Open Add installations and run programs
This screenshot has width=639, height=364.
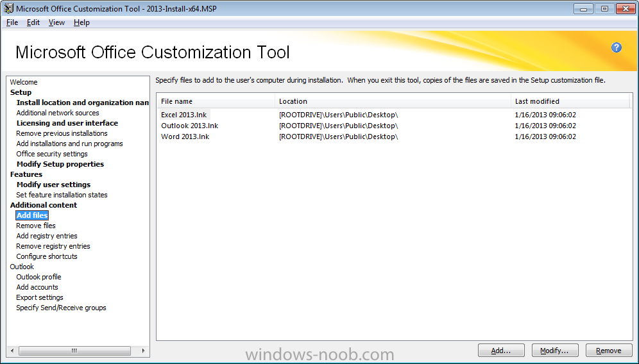tap(69, 144)
